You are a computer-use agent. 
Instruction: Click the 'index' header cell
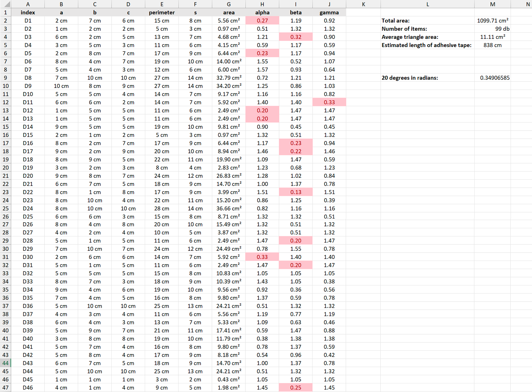tap(28, 12)
